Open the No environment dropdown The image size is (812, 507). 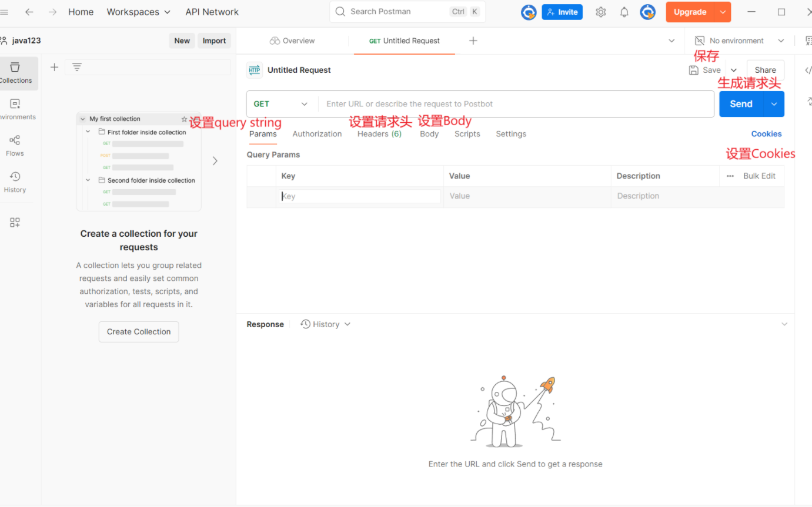(x=740, y=41)
